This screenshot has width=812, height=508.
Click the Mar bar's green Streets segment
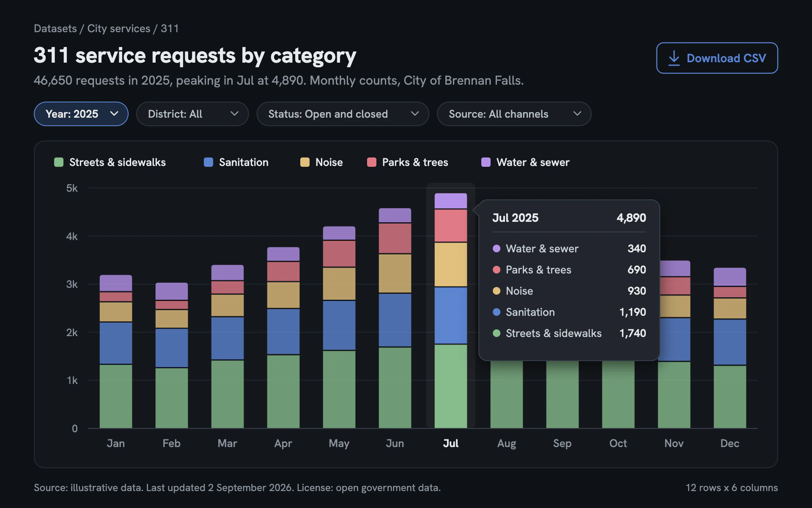[x=228, y=394]
